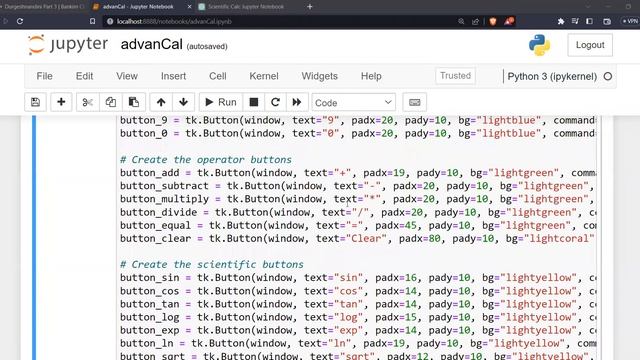Open the Help menu
Screen dimensions: 640x360
tap(371, 76)
